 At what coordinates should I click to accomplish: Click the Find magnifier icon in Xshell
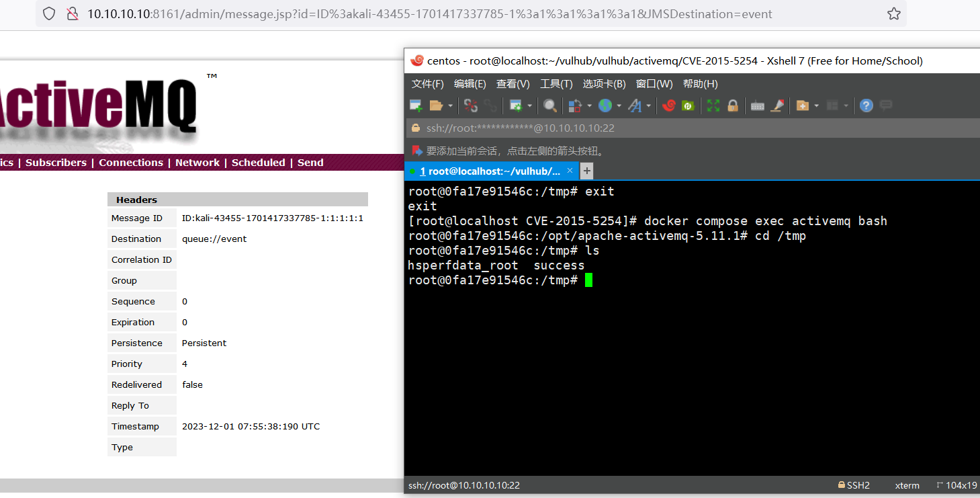[x=550, y=106]
